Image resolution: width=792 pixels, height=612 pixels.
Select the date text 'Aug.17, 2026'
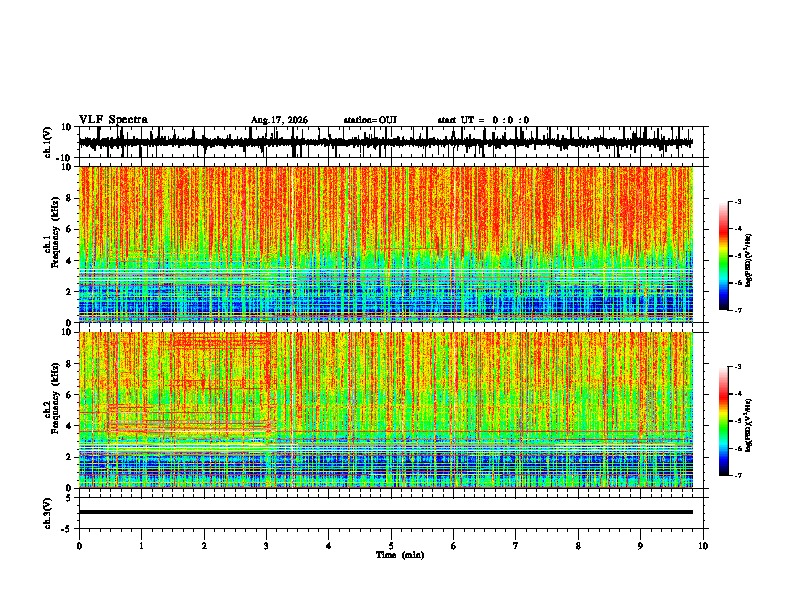coord(279,120)
